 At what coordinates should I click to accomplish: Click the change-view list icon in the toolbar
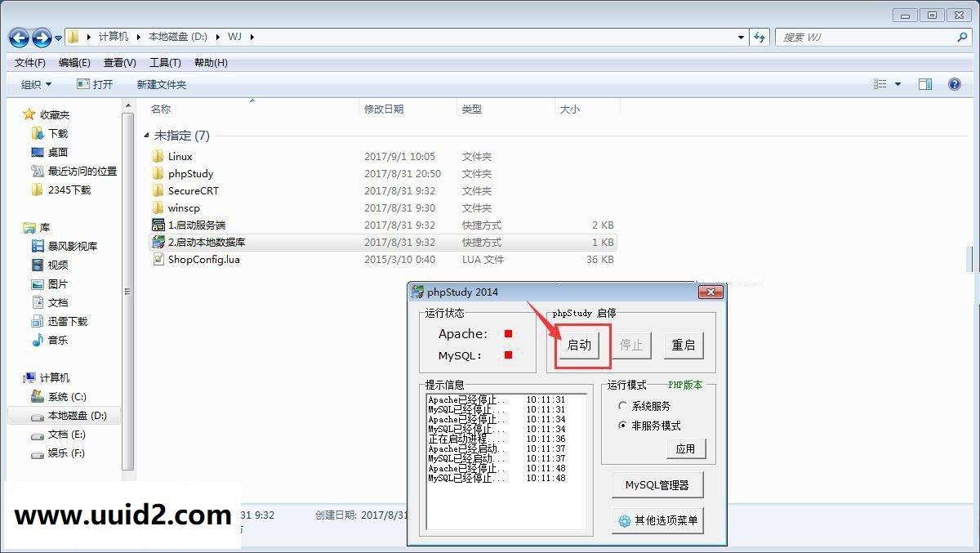click(x=880, y=83)
